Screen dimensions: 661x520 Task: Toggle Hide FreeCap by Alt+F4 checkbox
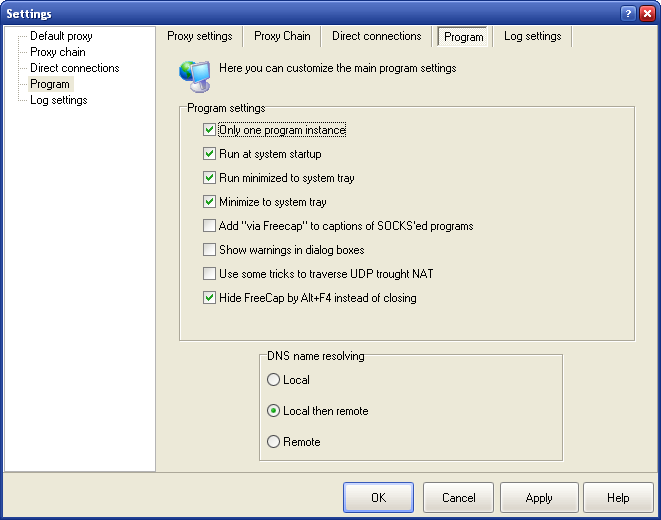[x=209, y=298]
